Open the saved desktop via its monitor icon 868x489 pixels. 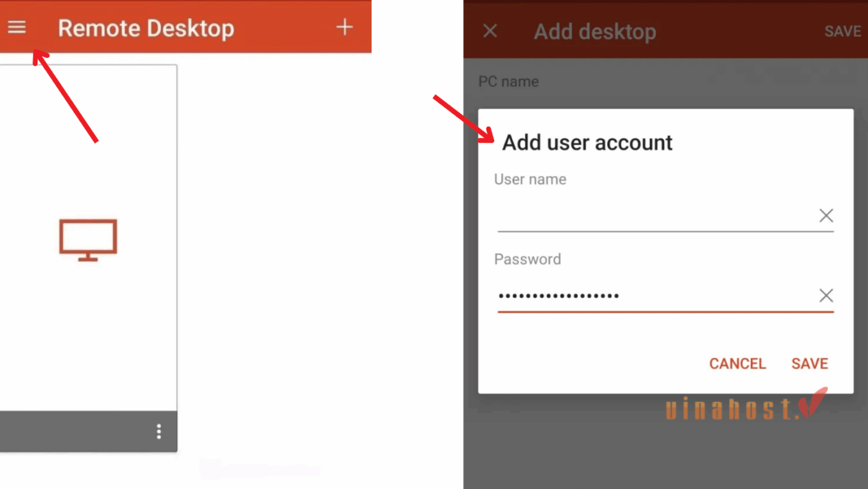[88, 240]
